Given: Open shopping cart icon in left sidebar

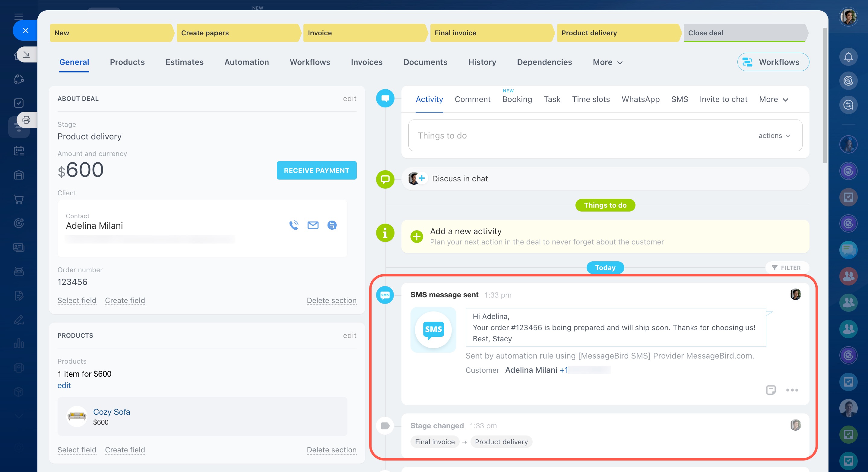Looking at the screenshot, I should click(x=19, y=199).
